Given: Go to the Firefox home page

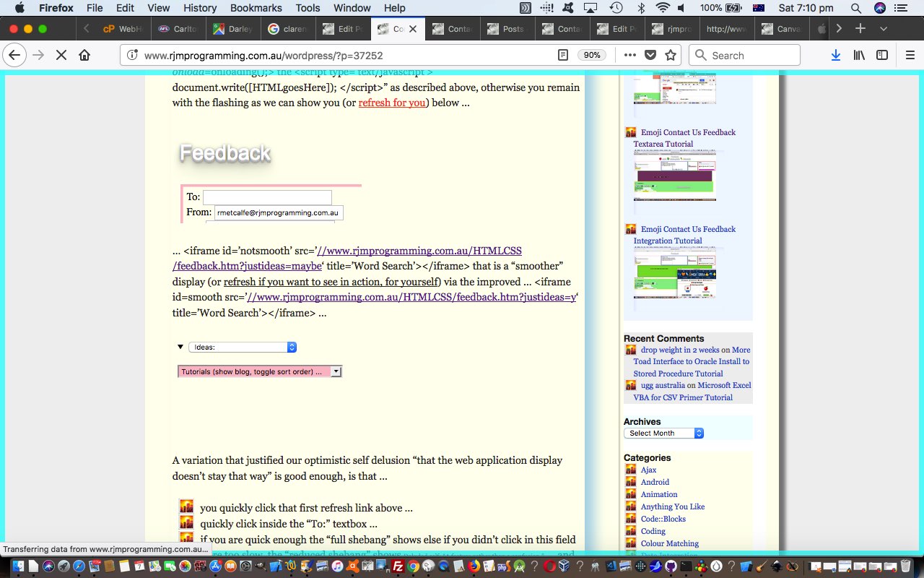Looking at the screenshot, I should click(x=84, y=56).
